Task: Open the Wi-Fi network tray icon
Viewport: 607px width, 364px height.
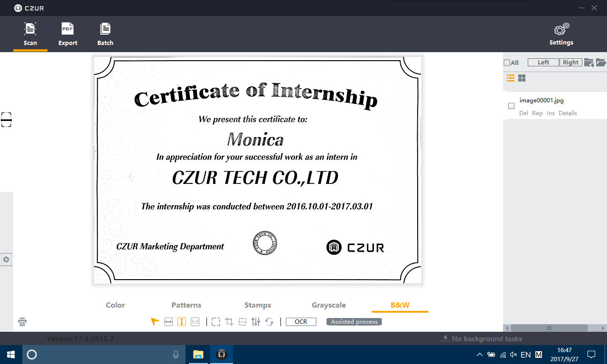Action: (503, 355)
